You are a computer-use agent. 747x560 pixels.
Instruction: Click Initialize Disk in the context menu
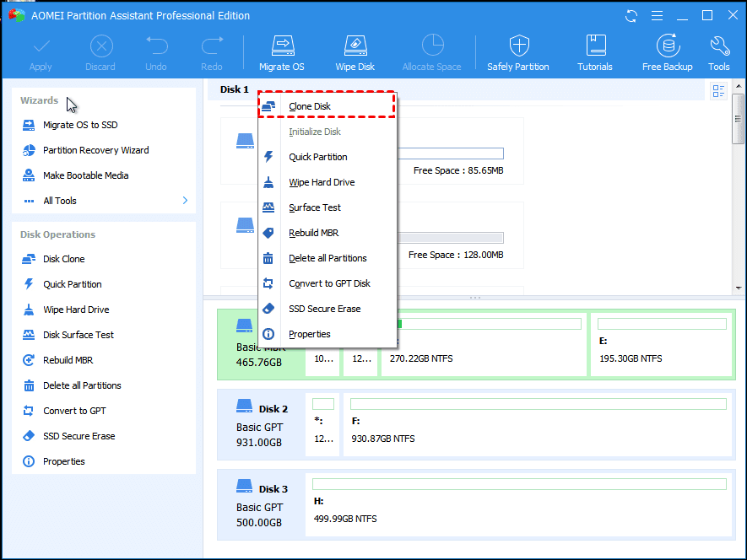pyautogui.click(x=327, y=132)
